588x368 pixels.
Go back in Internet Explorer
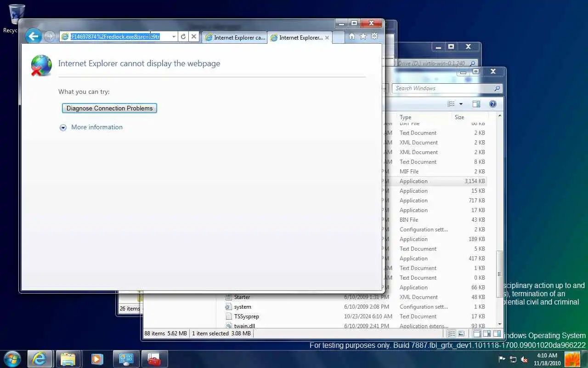[34, 36]
